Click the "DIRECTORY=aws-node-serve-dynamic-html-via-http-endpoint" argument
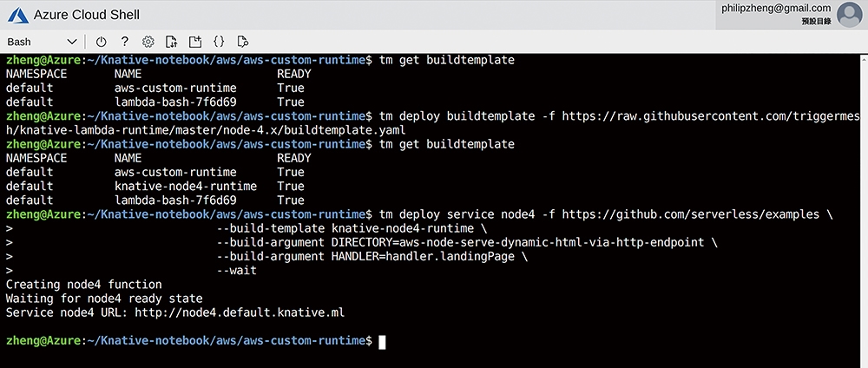868x368 pixels. click(x=517, y=242)
